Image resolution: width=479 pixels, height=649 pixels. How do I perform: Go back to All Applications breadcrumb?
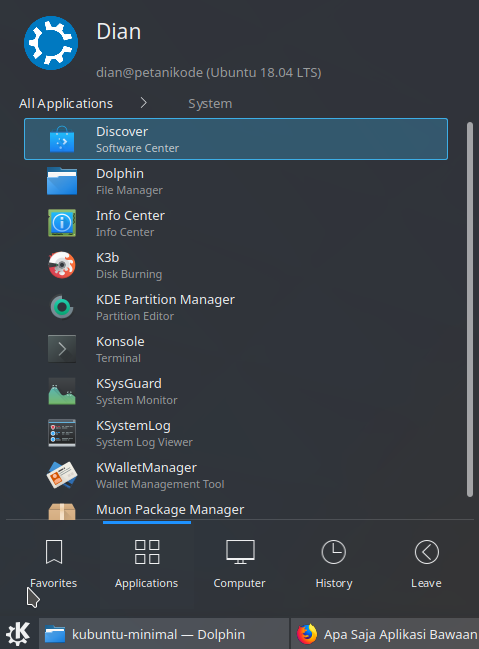pos(66,103)
